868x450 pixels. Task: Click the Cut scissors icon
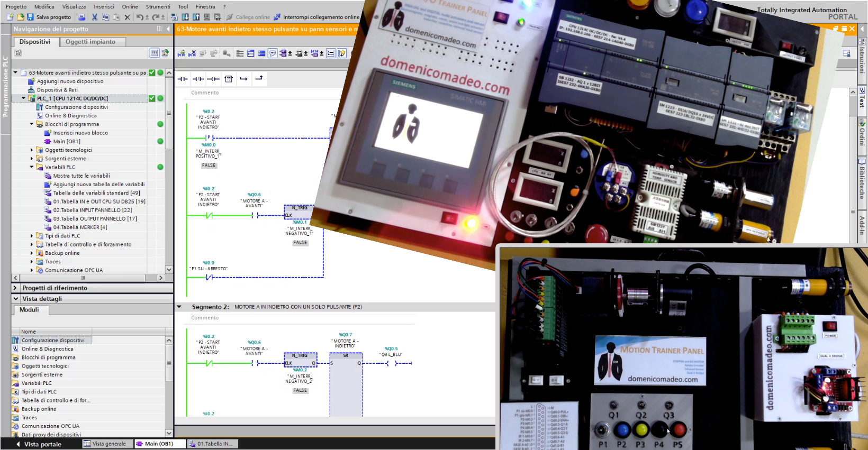tap(95, 17)
